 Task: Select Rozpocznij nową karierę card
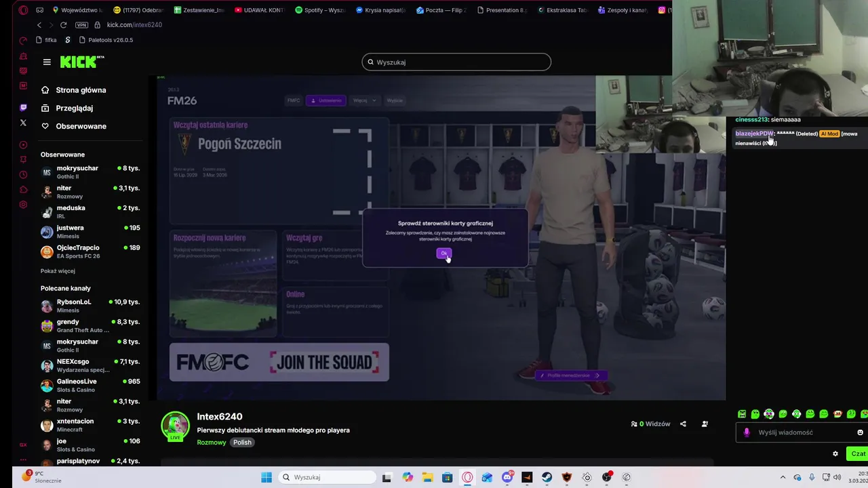tap(223, 283)
